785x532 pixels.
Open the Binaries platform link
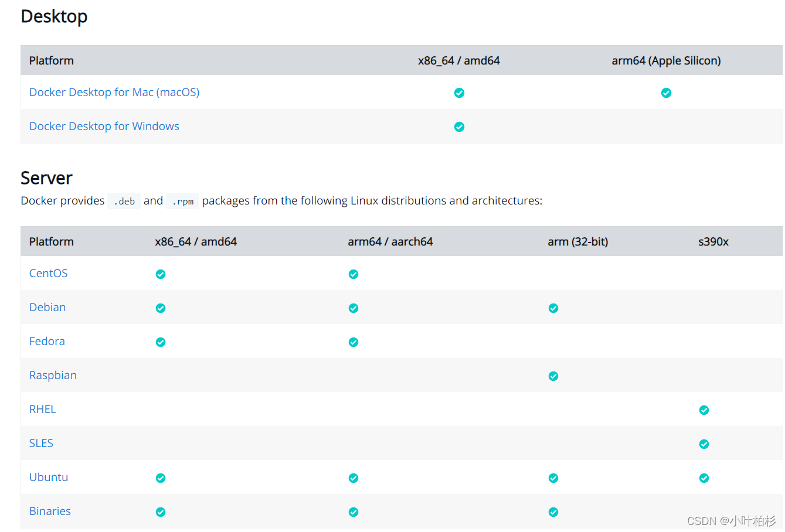(x=50, y=511)
